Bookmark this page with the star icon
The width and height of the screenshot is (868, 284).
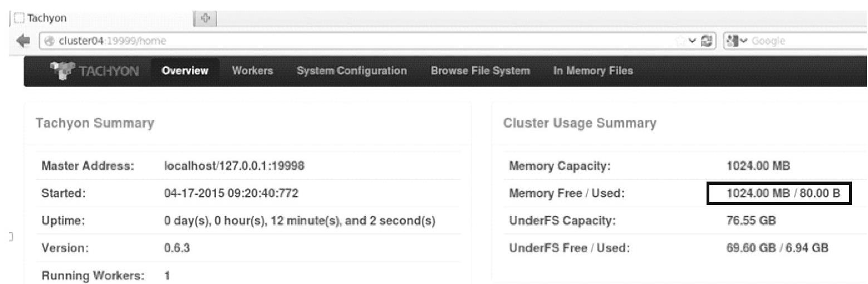click(681, 41)
